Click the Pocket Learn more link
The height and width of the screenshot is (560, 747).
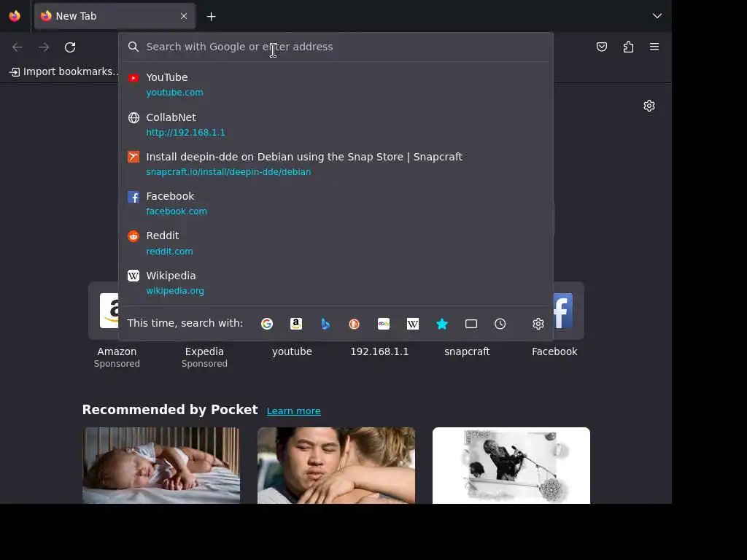(293, 411)
